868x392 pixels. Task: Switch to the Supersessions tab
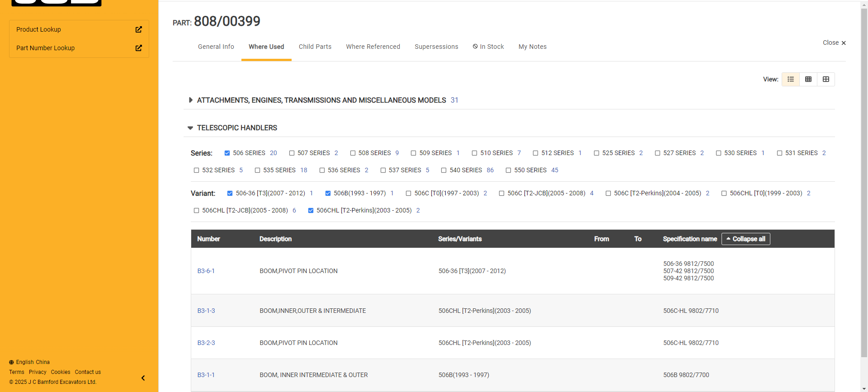436,47
